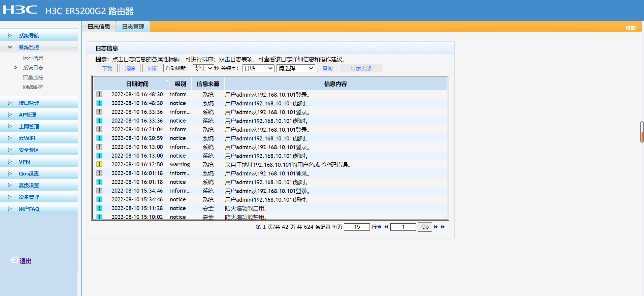The height and width of the screenshot is (296, 644).
Task: Open the 请选择 dropdown
Action: tap(296, 68)
